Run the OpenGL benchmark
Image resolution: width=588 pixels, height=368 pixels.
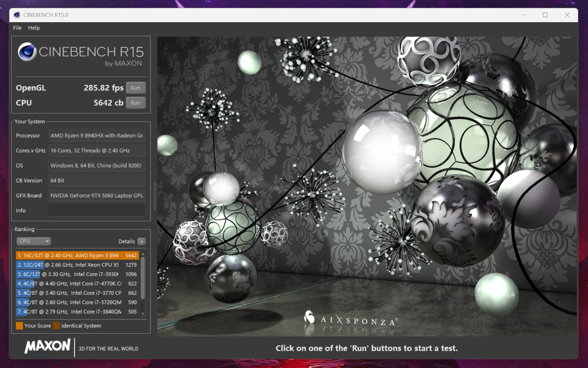136,88
